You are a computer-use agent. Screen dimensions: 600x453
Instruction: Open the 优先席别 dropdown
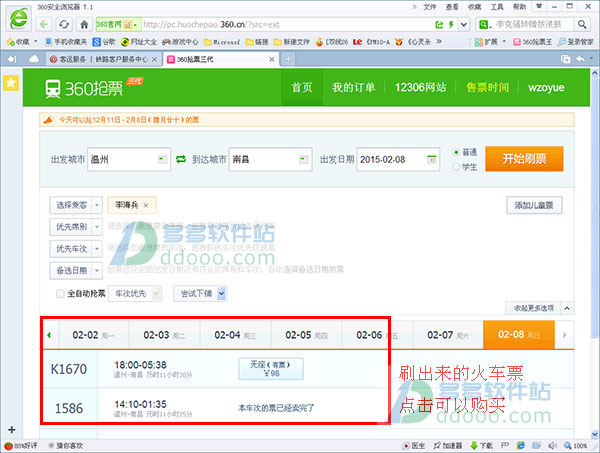[x=76, y=227]
